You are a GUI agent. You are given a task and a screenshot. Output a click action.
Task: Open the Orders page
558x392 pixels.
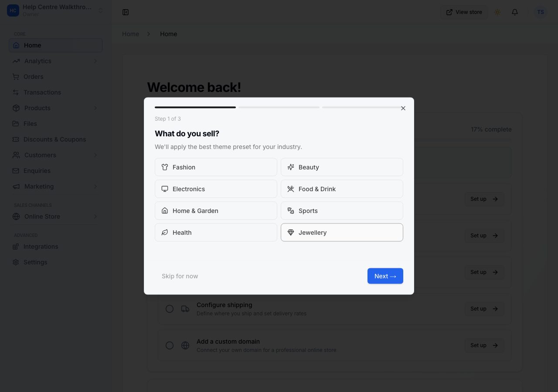click(x=55, y=77)
